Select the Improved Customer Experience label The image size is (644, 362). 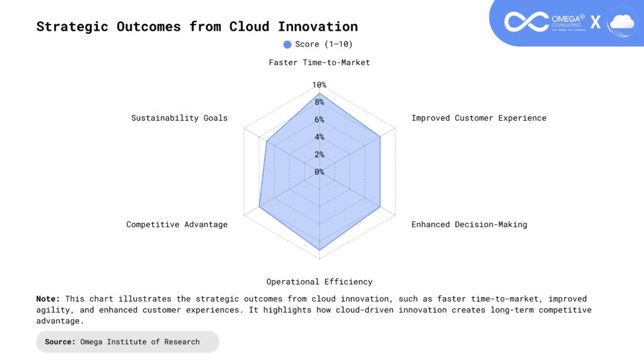tap(479, 118)
